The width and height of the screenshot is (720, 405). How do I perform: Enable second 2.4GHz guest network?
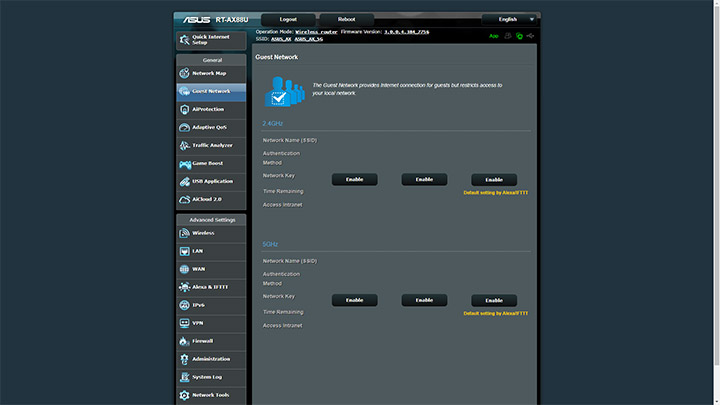pos(424,180)
